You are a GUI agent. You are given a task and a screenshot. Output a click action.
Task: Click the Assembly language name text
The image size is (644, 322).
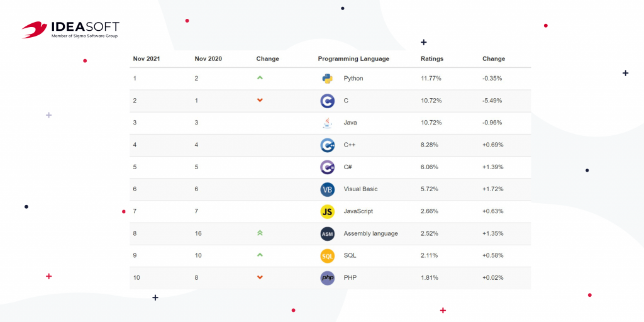[x=371, y=234]
